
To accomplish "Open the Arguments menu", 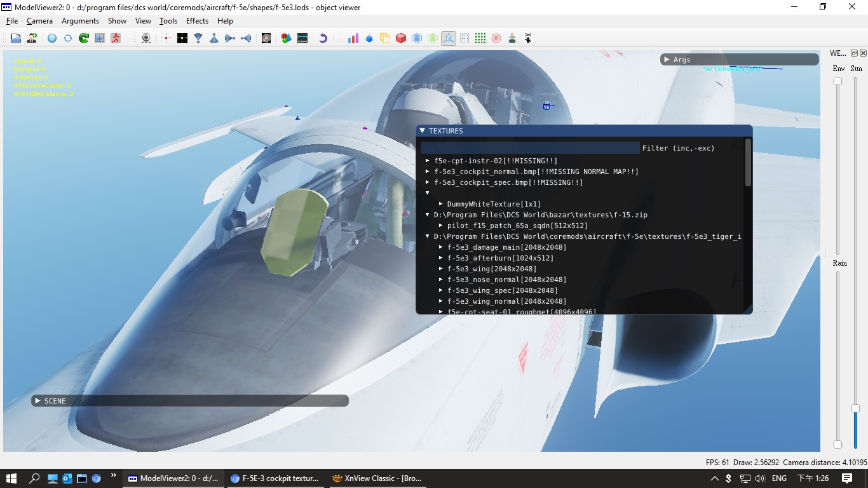I will point(80,21).
